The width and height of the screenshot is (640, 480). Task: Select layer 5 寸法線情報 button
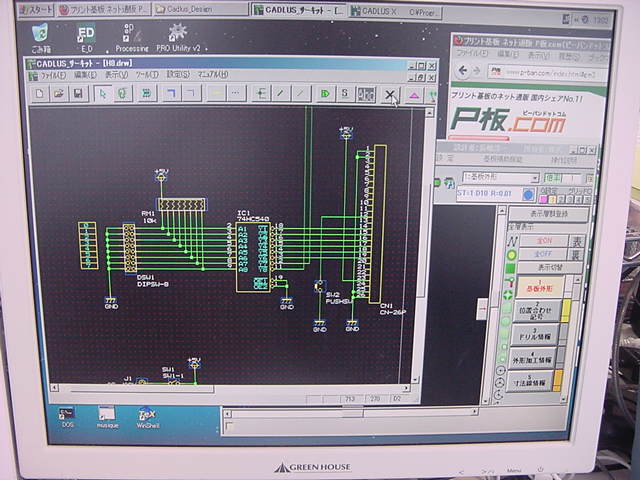click(x=529, y=381)
